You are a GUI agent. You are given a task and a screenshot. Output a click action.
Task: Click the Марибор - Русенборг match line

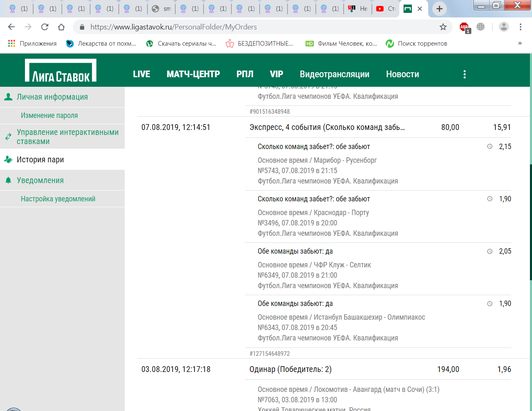click(317, 160)
